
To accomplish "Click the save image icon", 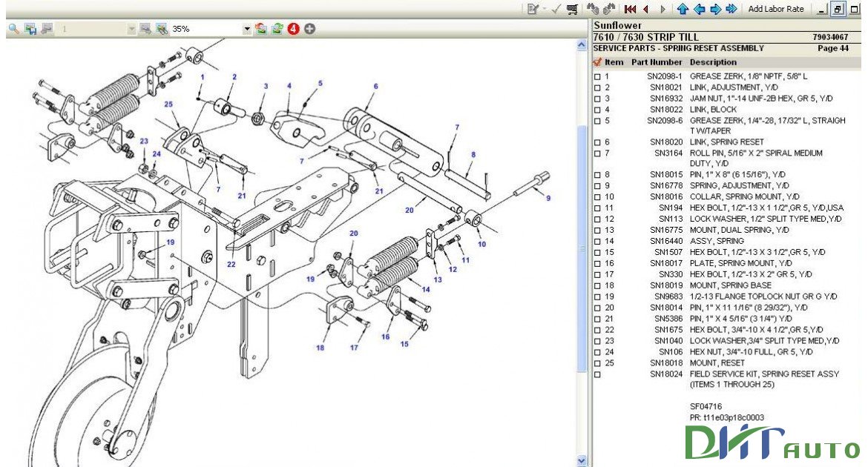I will [29, 30].
